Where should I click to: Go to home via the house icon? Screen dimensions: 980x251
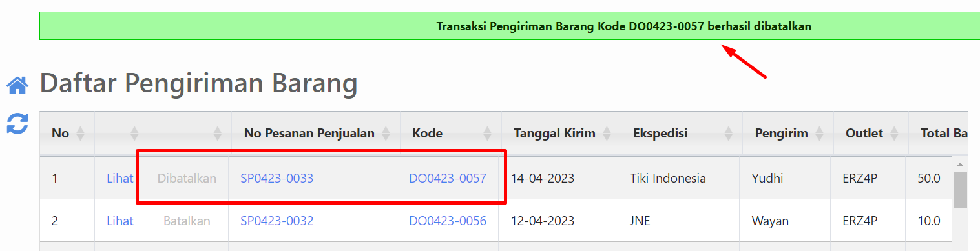[17, 85]
